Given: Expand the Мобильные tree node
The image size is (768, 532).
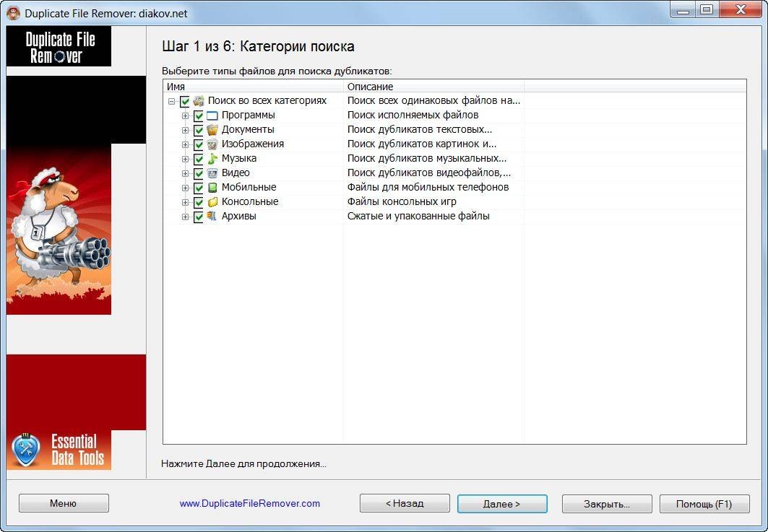Looking at the screenshot, I should [185, 188].
